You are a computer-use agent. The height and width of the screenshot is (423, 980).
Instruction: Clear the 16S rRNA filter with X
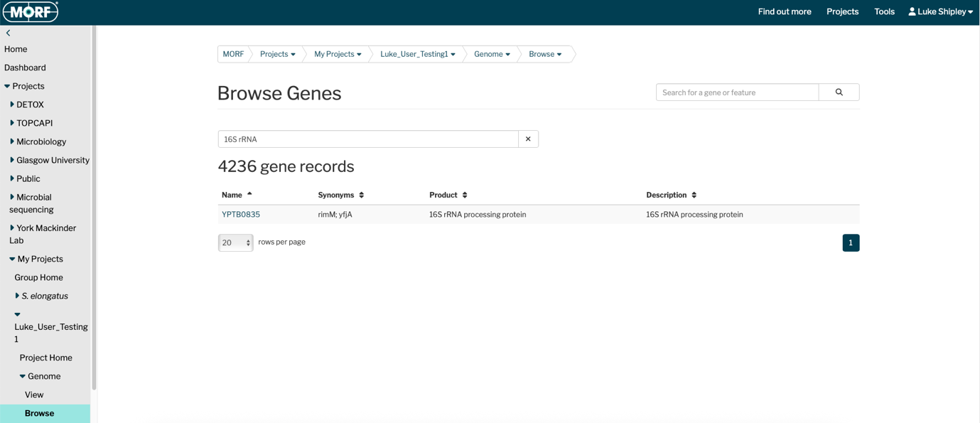(x=528, y=139)
